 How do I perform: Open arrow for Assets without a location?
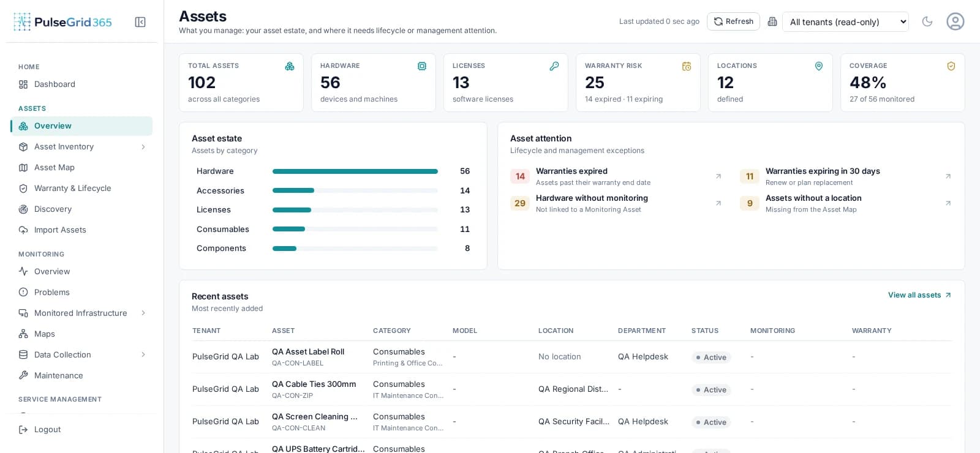click(x=948, y=203)
